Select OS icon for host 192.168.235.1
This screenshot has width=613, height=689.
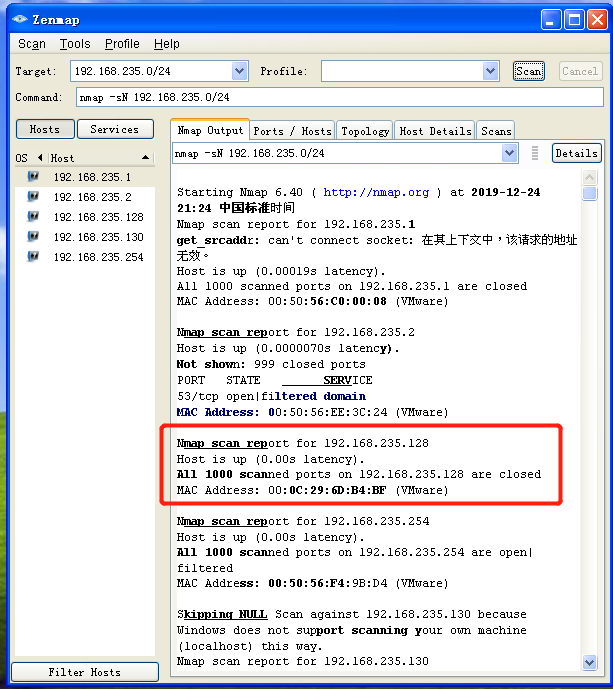pos(33,177)
